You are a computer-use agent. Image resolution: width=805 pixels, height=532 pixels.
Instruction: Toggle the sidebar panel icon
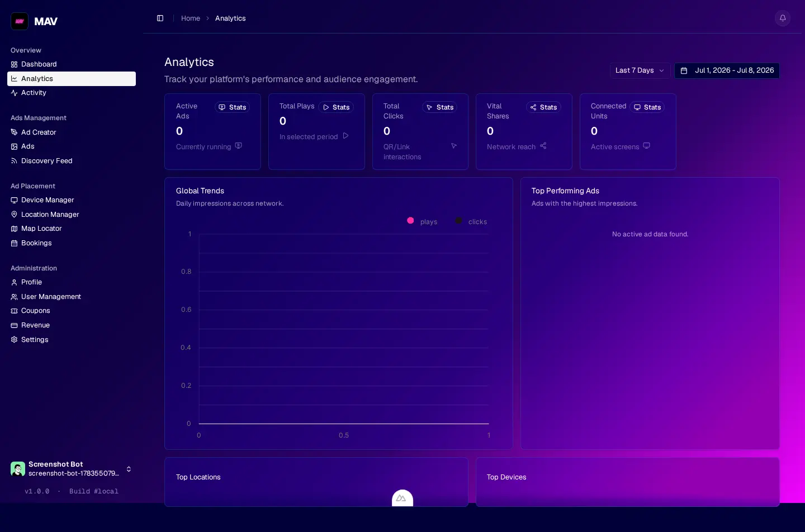(x=160, y=18)
